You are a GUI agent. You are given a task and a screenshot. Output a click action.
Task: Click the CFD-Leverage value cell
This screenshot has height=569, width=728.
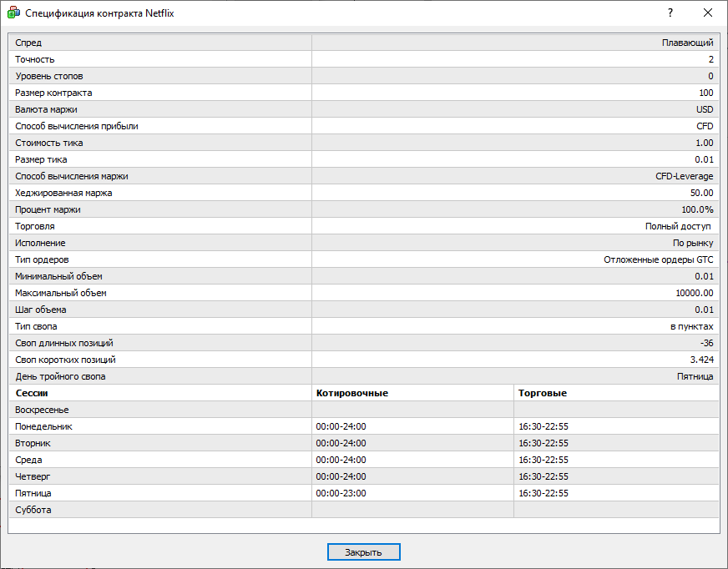pyautogui.click(x=684, y=176)
